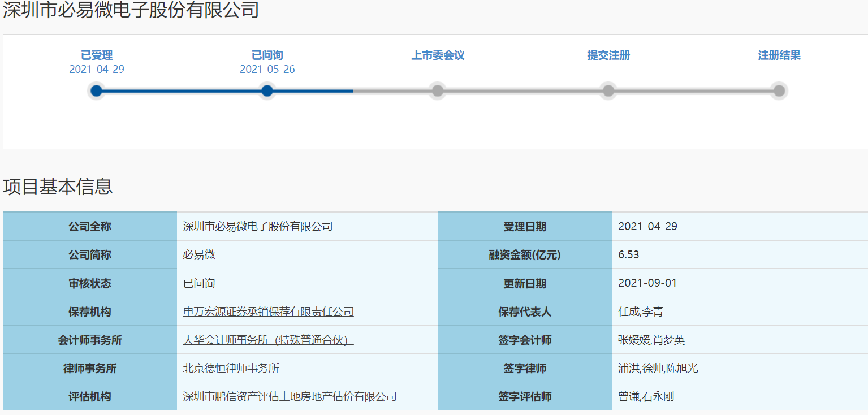
Task: Open 北京德恒律师事务所 link
Action: 231,368
